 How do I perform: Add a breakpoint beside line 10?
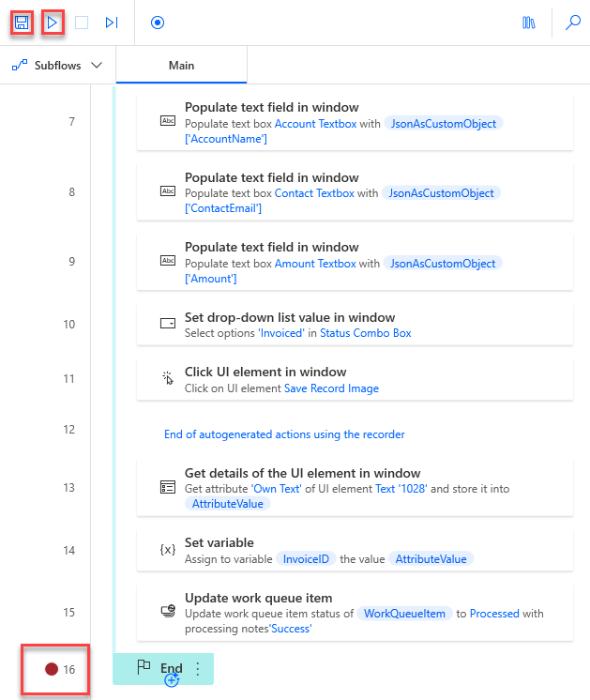click(x=52, y=324)
